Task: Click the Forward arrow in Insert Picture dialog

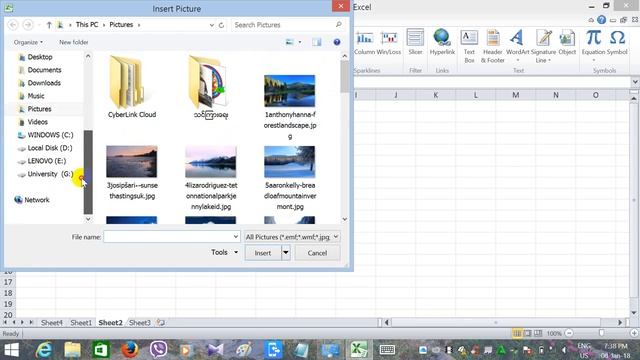Action: pos(28,25)
